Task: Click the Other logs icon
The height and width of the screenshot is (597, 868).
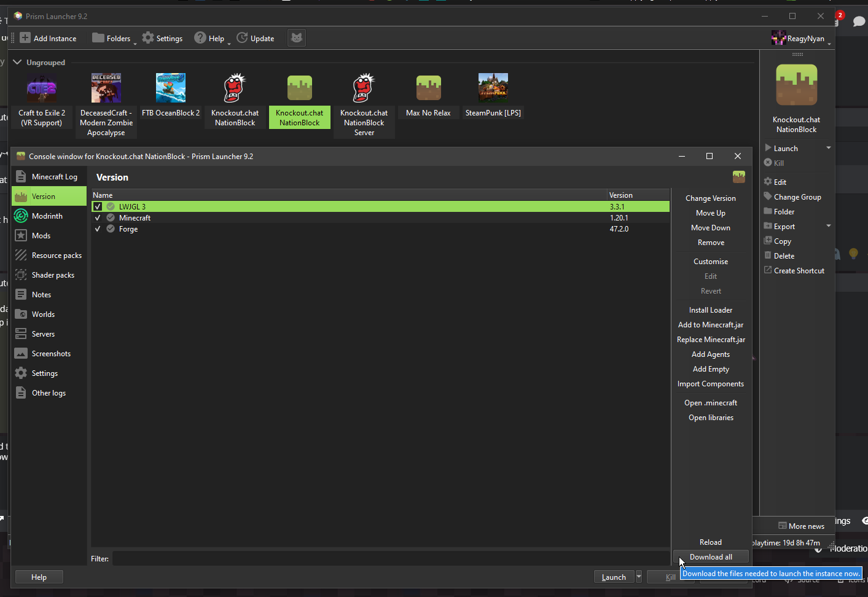Action: [21, 392]
